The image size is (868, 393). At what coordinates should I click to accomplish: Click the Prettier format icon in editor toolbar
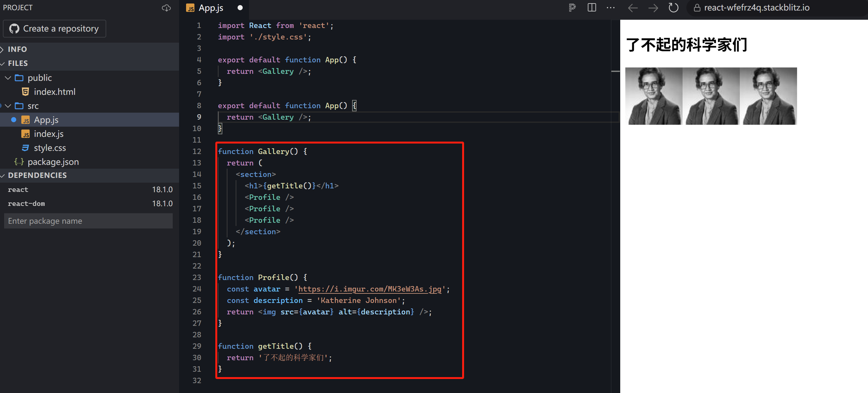pyautogui.click(x=572, y=8)
